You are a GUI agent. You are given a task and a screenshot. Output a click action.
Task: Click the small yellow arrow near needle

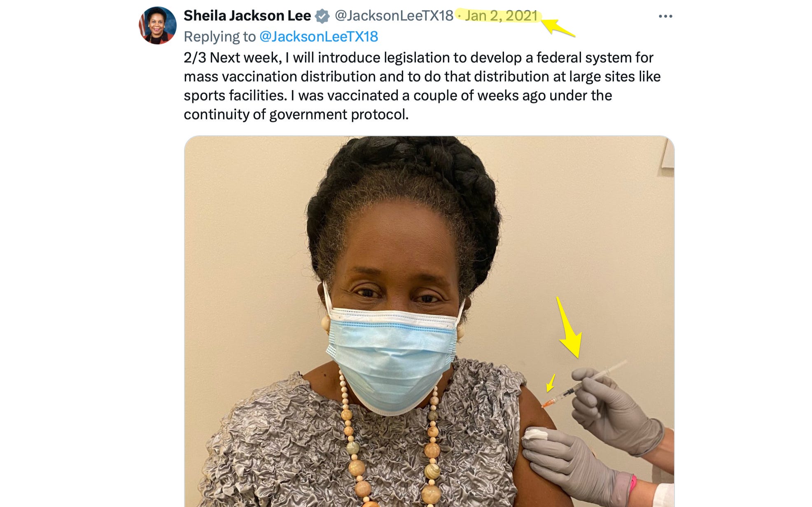[x=551, y=383]
